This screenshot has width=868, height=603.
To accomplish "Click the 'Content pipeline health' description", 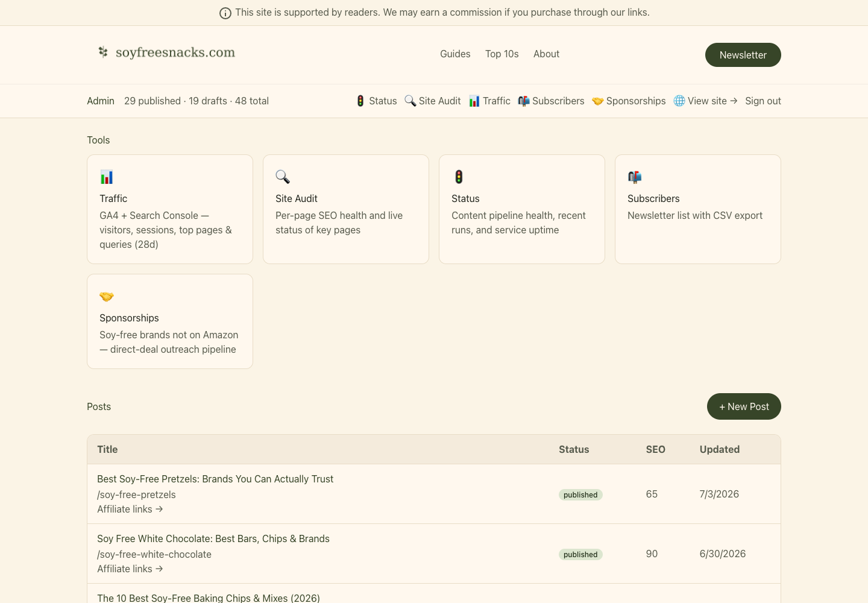I will click(x=518, y=223).
